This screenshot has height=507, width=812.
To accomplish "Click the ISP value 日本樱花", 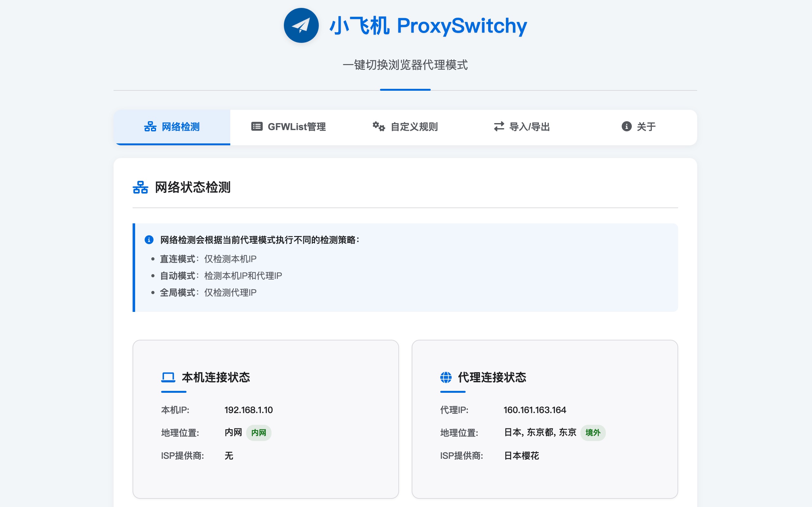I will point(521,456).
